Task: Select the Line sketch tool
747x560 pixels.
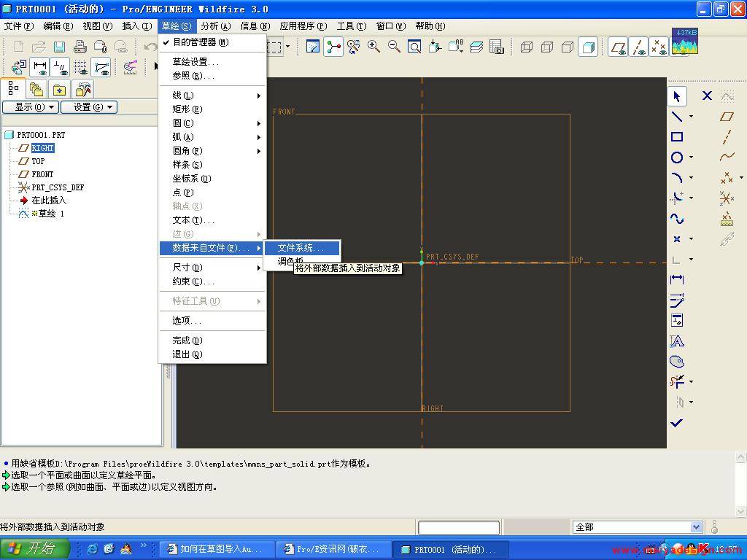Action: tap(677, 117)
